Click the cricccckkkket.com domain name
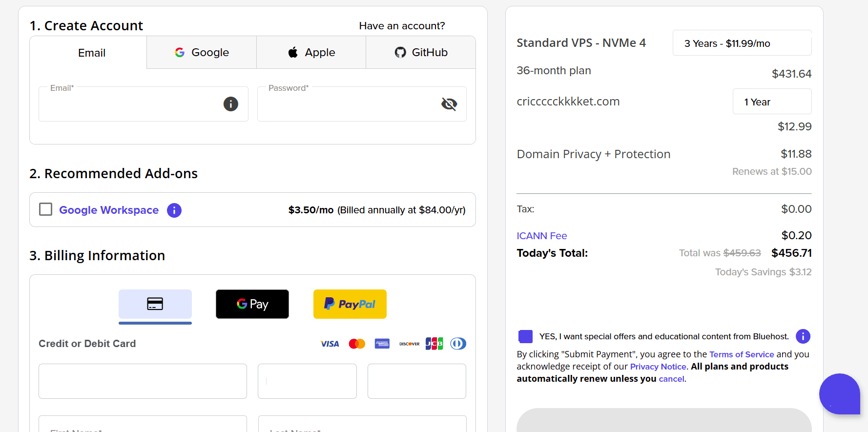Image resolution: width=868 pixels, height=432 pixels. click(x=568, y=102)
